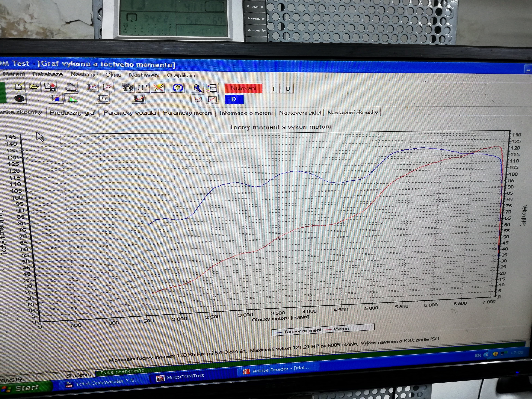Click the green falling area chart icon
The height and width of the screenshot is (399, 532).
(x=72, y=99)
